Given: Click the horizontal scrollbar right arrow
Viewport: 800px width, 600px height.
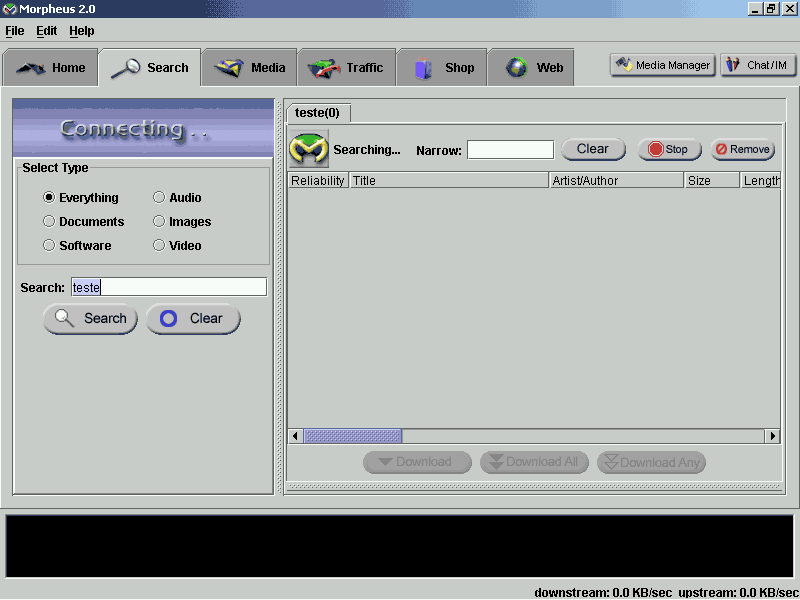Looking at the screenshot, I should (772, 437).
